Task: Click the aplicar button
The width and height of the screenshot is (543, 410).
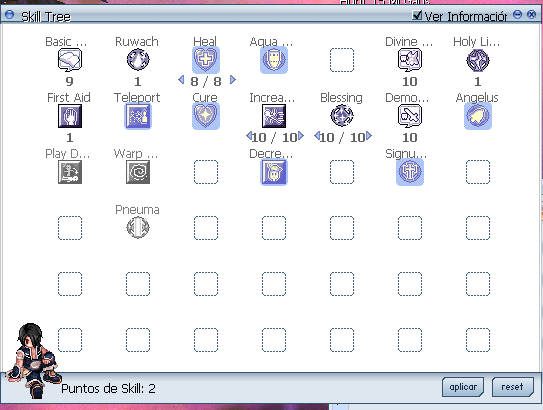Action: 463,387
